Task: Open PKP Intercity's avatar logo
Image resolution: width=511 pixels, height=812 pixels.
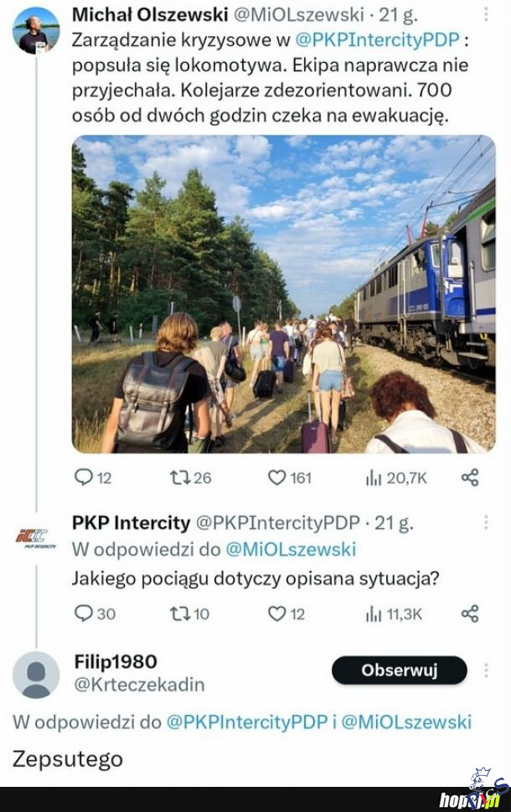Action: pos(36,536)
